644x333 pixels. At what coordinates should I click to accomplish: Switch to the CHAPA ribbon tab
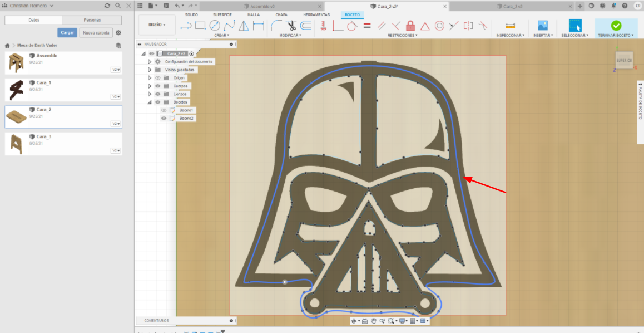pyautogui.click(x=281, y=15)
